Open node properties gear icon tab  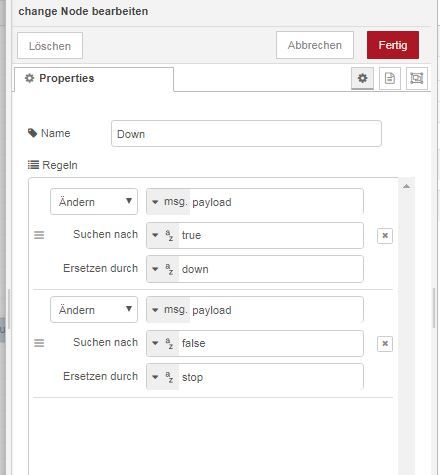click(362, 78)
